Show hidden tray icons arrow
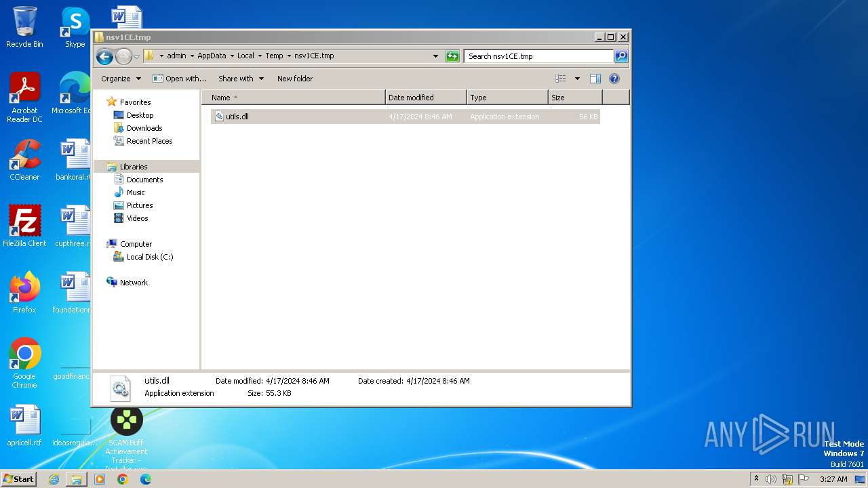This screenshot has width=868, height=488. (x=756, y=479)
